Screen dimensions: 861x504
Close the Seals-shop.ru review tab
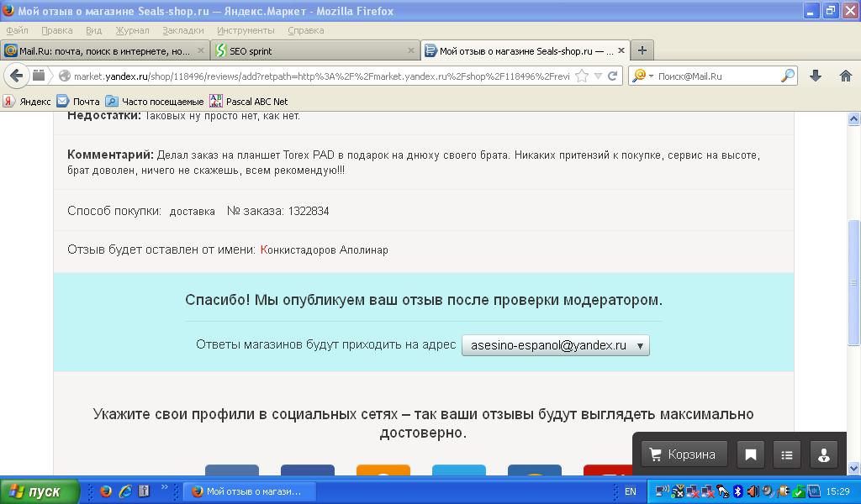point(621,50)
